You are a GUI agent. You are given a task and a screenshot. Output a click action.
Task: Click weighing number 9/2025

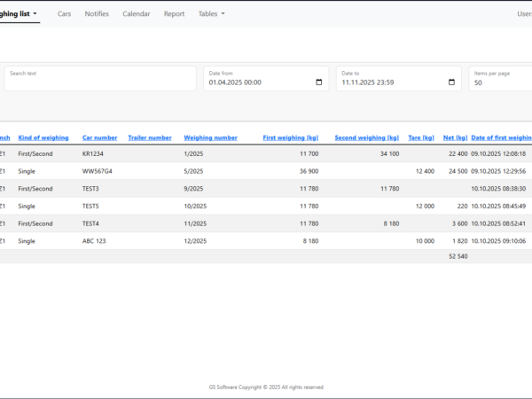(193, 189)
